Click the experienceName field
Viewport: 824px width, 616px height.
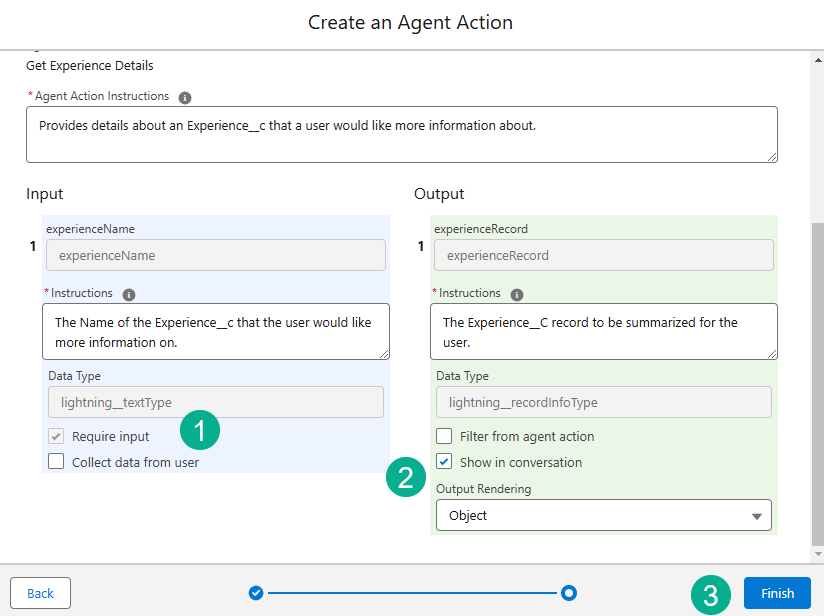(215, 255)
